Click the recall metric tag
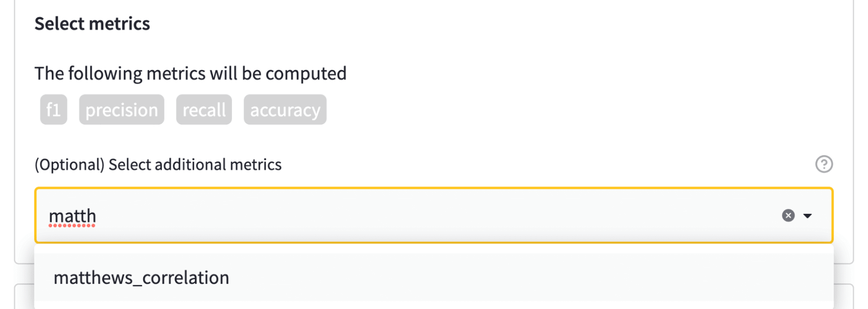The image size is (868, 309). (204, 110)
